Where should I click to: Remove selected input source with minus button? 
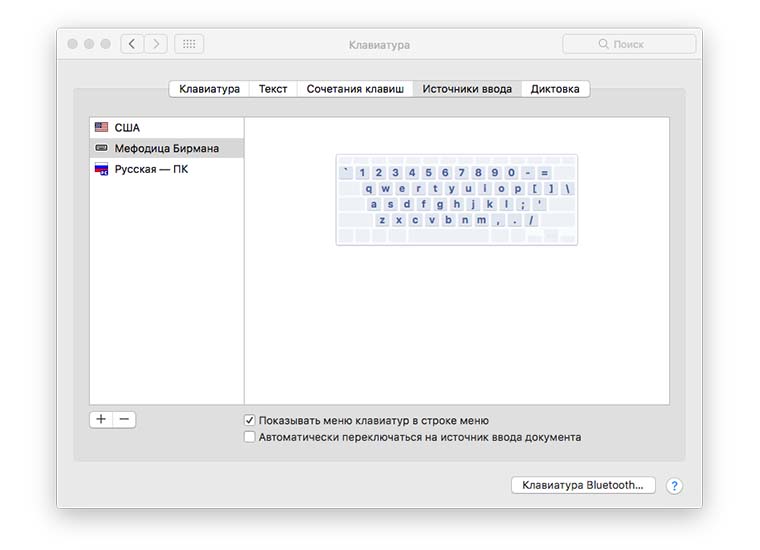(x=124, y=419)
